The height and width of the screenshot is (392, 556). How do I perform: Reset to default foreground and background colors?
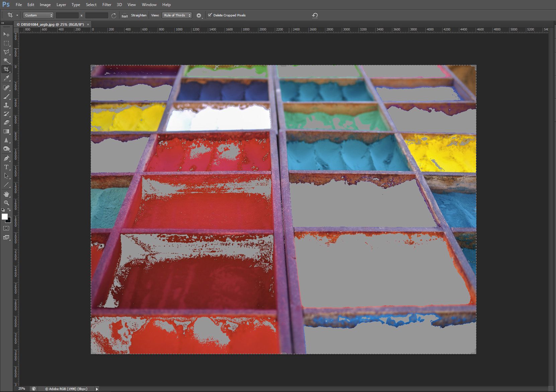tap(3, 210)
